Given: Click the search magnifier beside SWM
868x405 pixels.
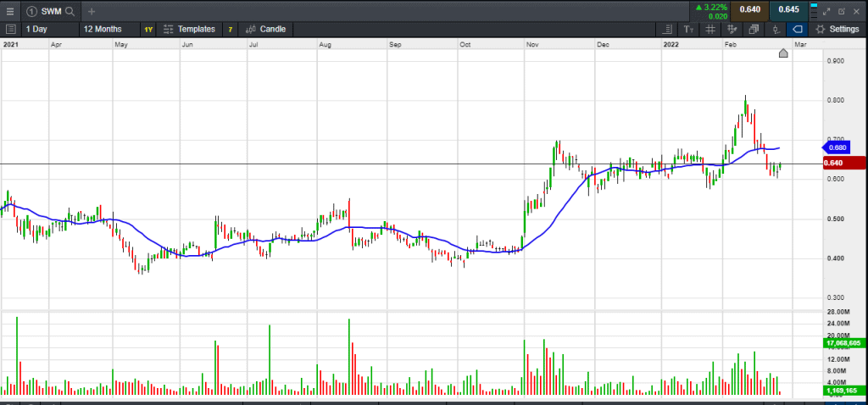Looking at the screenshot, I should coord(70,11).
